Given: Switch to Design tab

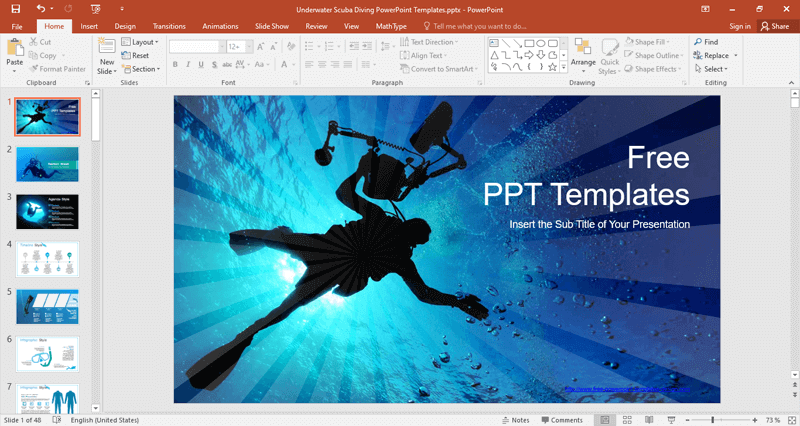Looking at the screenshot, I should click(x=125, y=26).
